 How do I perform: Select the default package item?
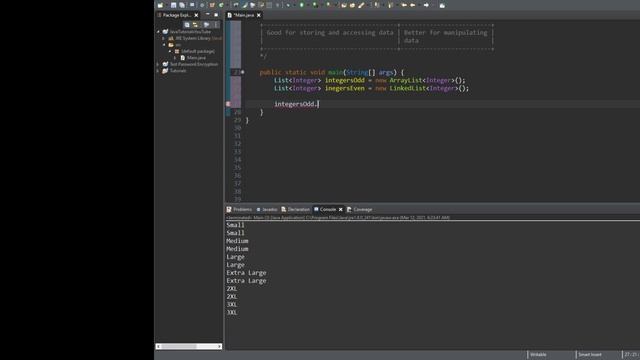[198, 51]
